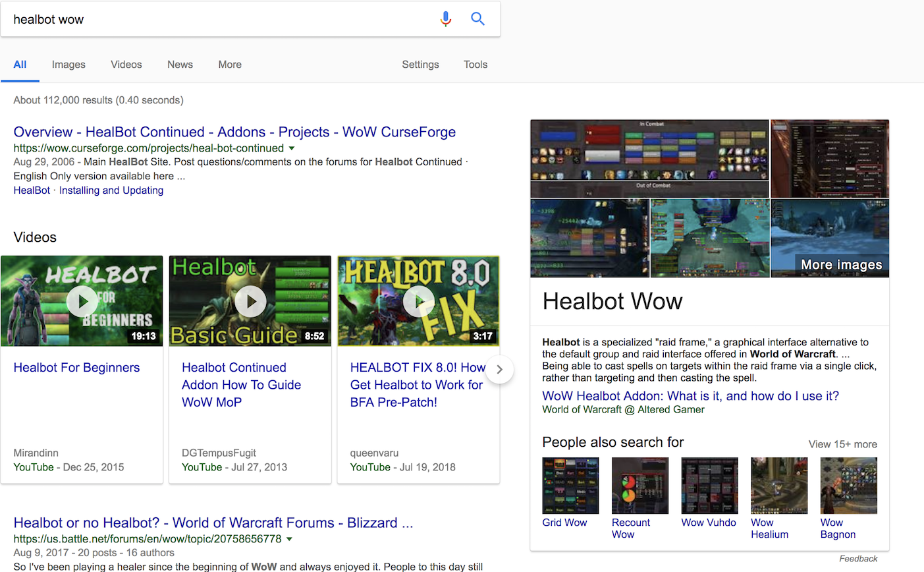The height and width of the screenshot is (572, 924).
Task: Play the Healbot Basic Guide video thumbnail
Action: pyautogui.click(x=250, y=301)
